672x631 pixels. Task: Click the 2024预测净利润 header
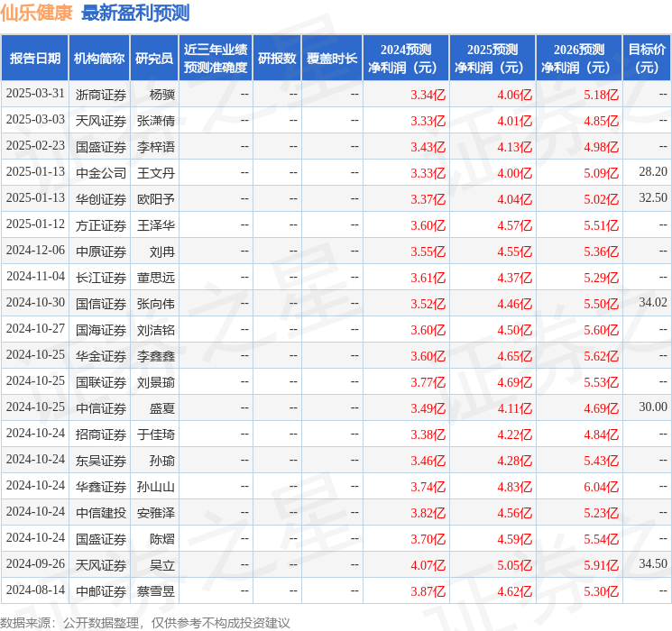[406, 59]
